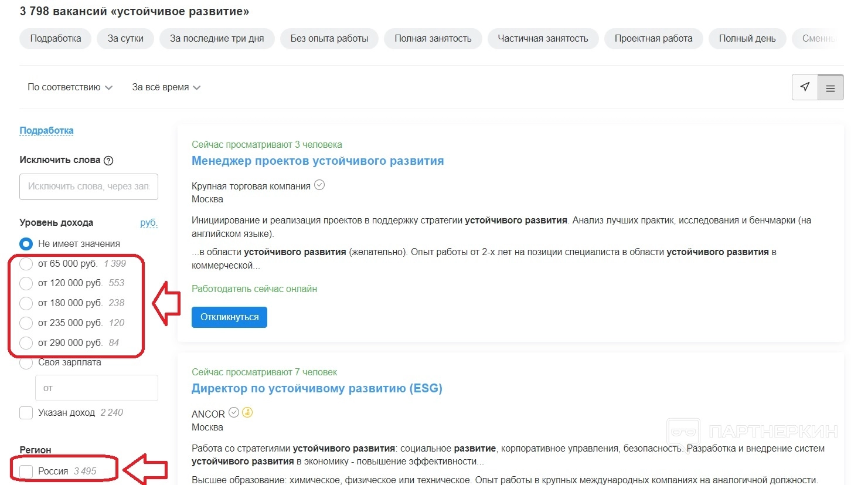The width and height of the screenshot is (868, 485).
Task: Open the По соответствию sorting dropdown
Action: [x=70, y=87]
